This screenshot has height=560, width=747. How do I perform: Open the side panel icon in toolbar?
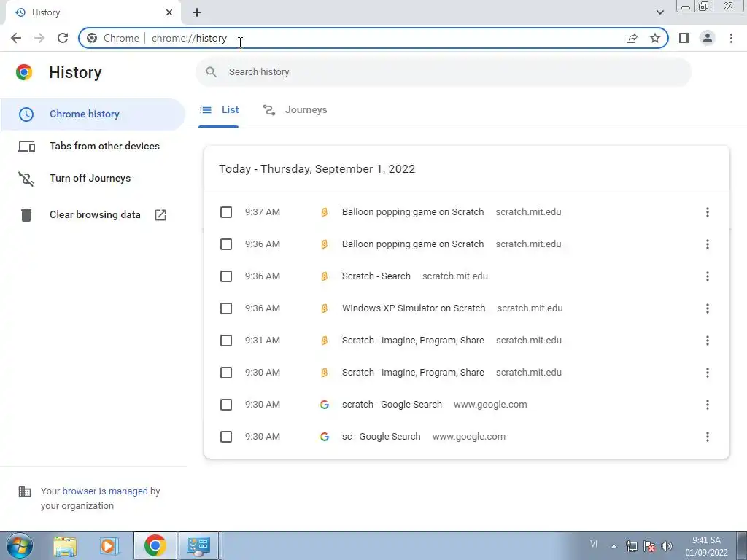(x=684, y=38)
